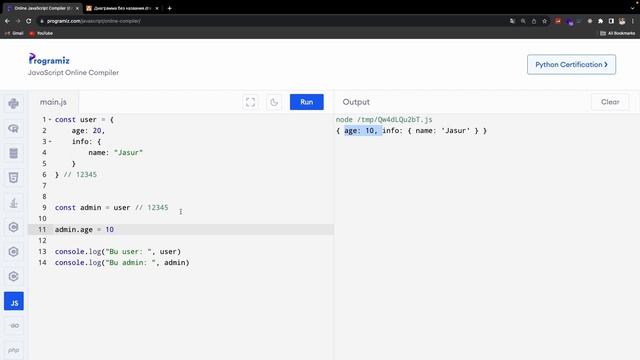Toggle dark mode with moon icon
The width and height of the screenshot is (640, 360).
pyautogui.click(x=274, y=102)
